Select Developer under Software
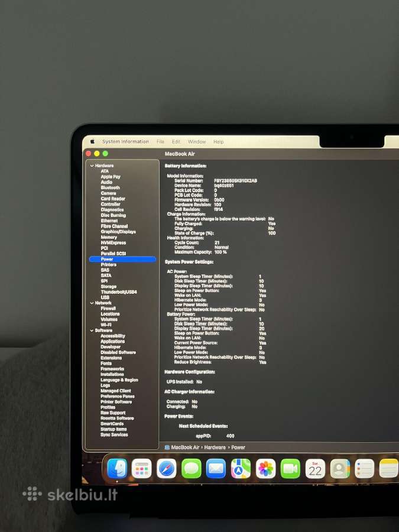The image size is (399, 532). (111, 347)
